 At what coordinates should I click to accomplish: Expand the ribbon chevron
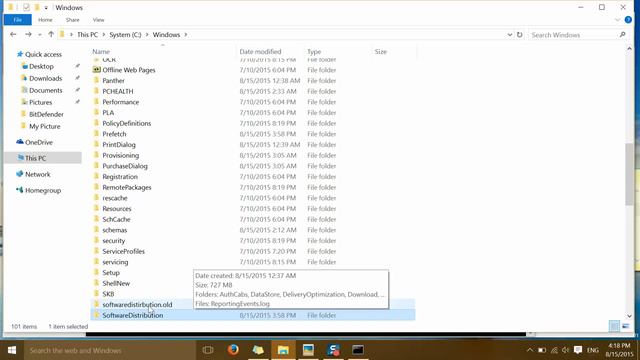[618, 20]
